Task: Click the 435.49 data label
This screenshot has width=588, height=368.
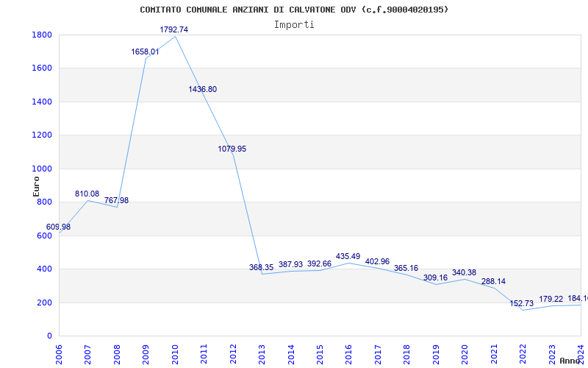Action: coord(348,256)
